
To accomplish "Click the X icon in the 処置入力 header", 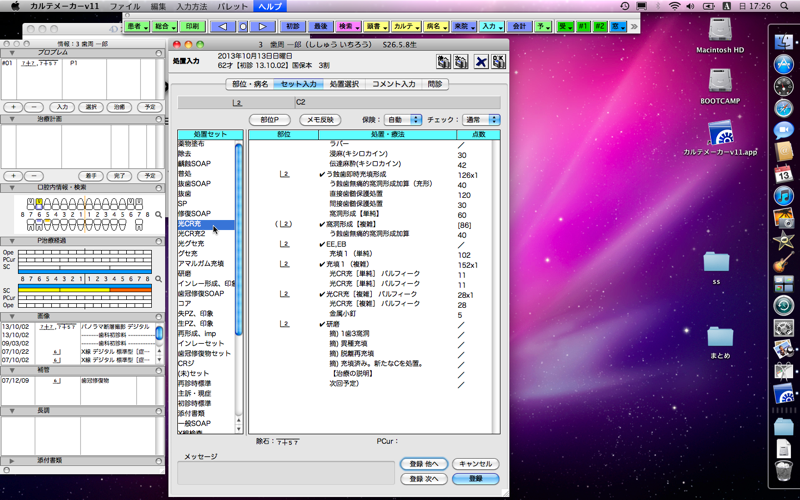I will (x=480, y=62).
